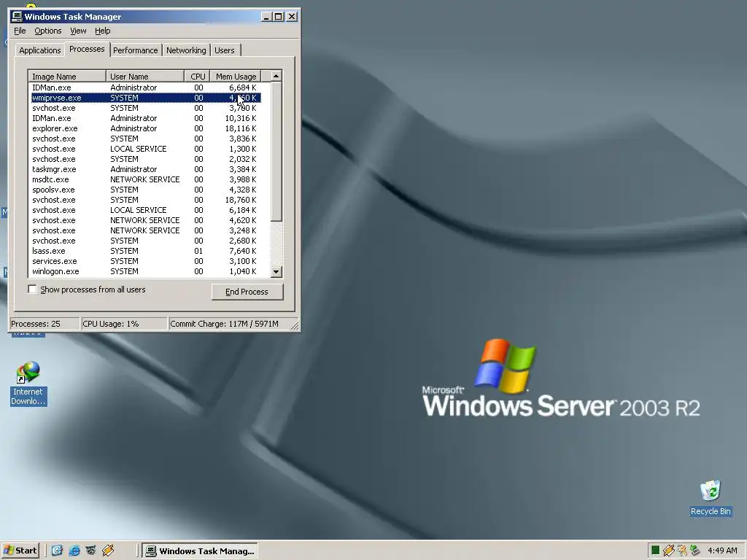Click the tools icon in the system tray

click(x=682, y=551)
